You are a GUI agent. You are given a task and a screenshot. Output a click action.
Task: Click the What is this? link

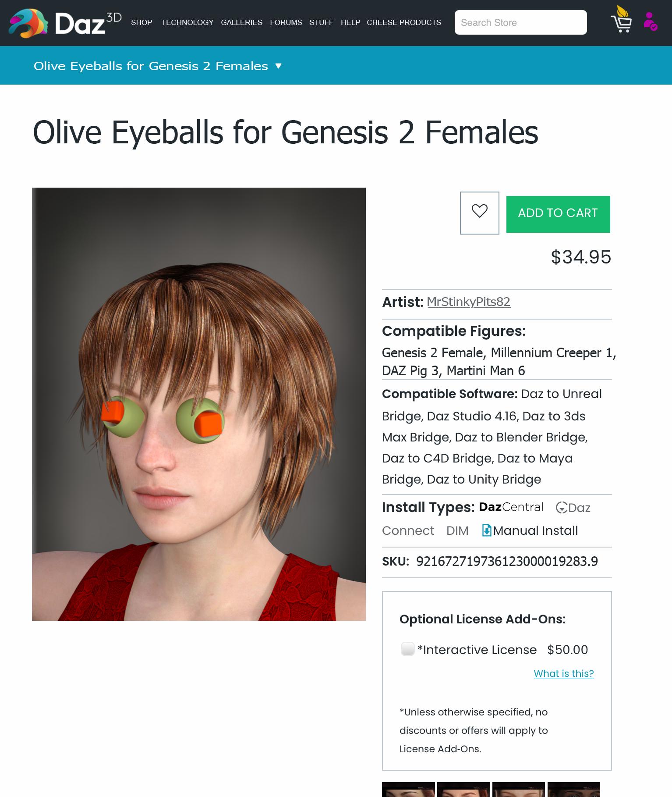click(564, 673)
